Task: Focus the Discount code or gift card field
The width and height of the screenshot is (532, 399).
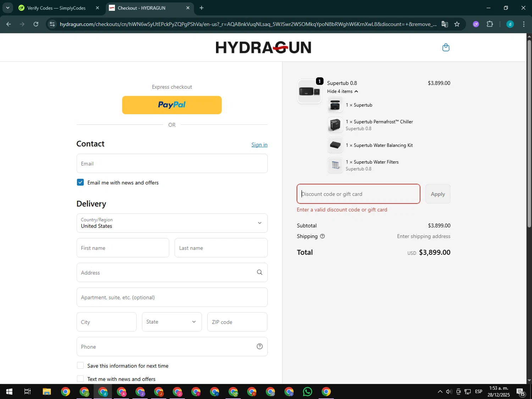Action: 359,194
